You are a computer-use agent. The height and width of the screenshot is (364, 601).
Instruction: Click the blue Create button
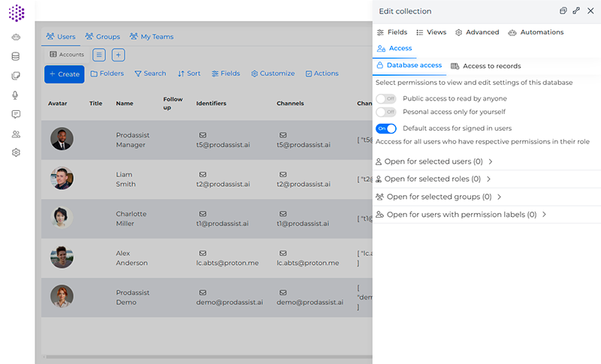pyautogui.click(x=64, y=74)
